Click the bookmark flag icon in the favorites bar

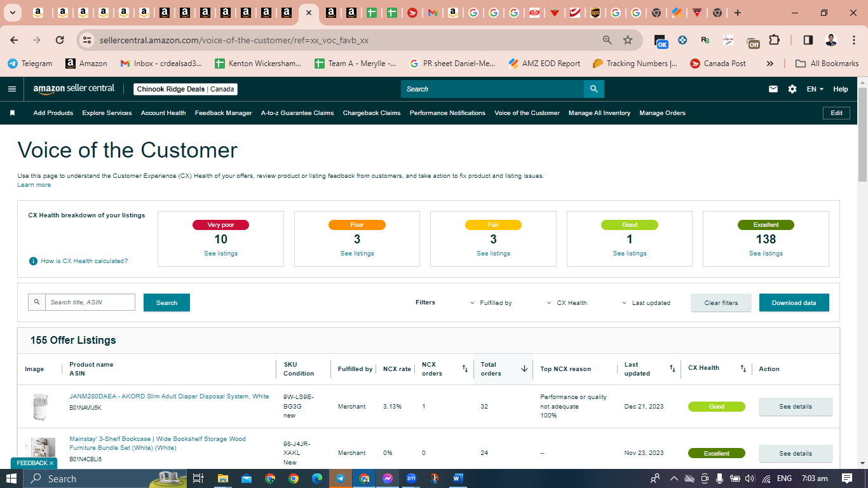[x=12, y=113]
